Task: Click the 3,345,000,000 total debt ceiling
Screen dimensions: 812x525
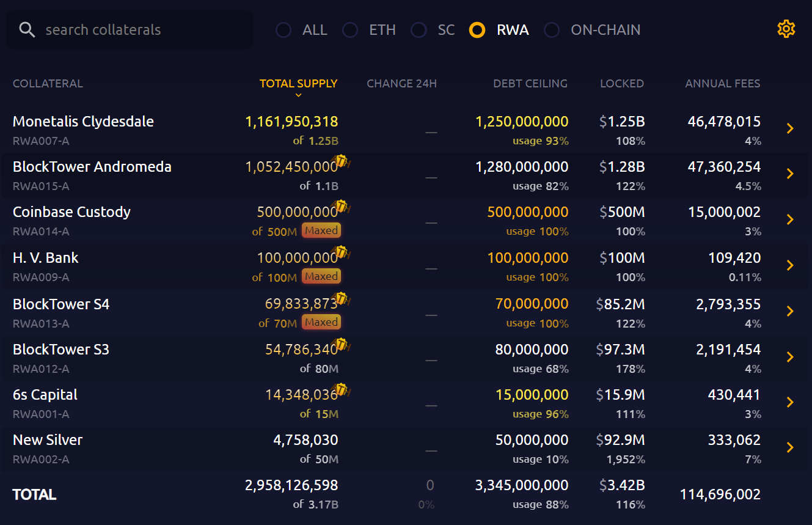Action: coord(522,485)
